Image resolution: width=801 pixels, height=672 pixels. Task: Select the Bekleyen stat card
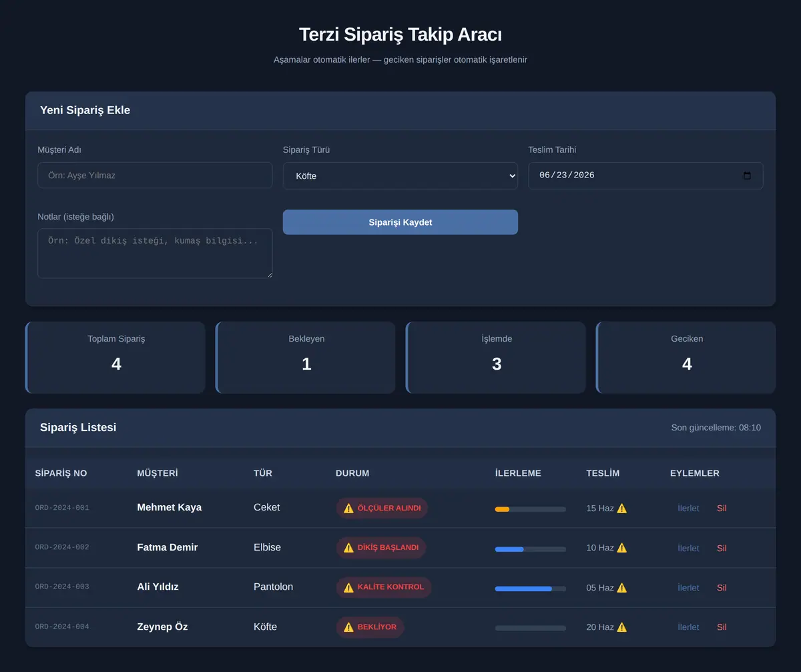click(x=306, y=358)
